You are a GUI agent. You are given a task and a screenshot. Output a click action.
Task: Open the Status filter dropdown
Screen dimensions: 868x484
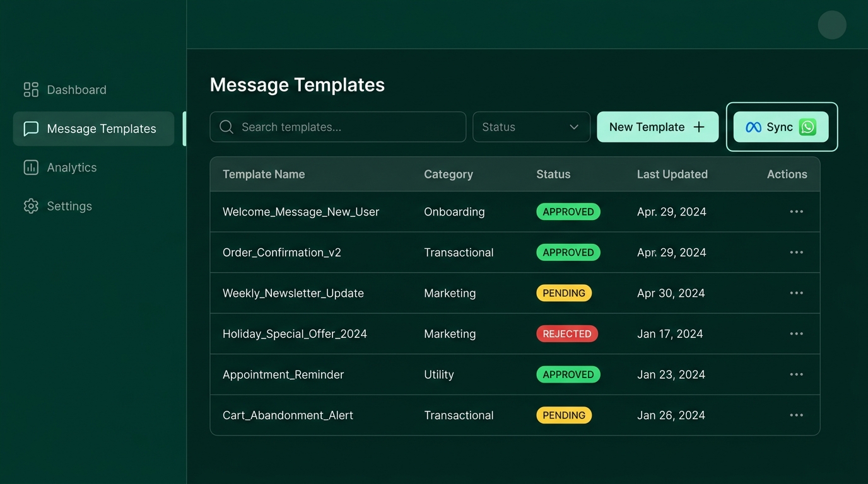pos(531,127)
